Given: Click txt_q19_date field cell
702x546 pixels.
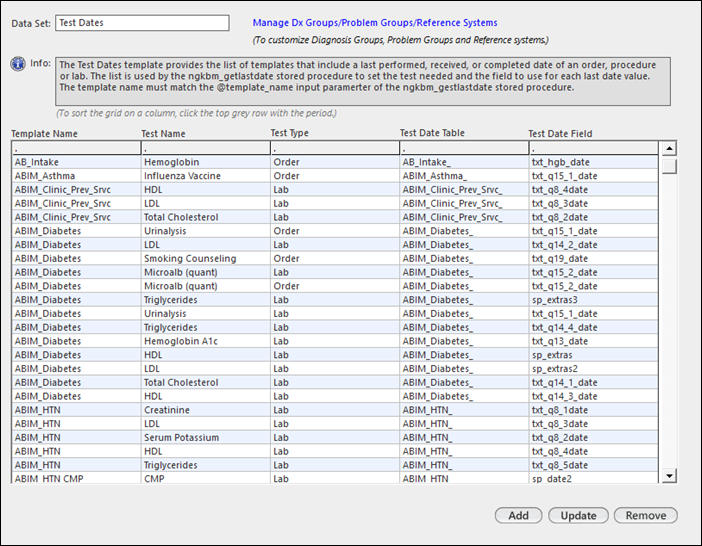Looking at the screenshot, I should (594, 259).
